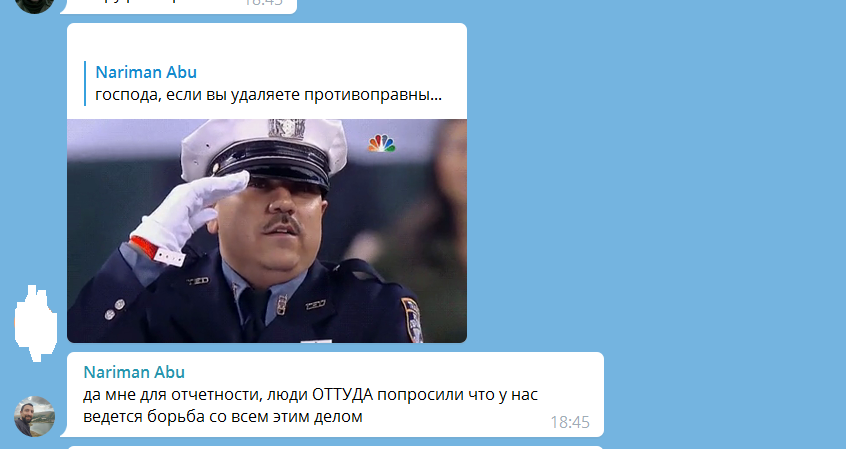Image resolution: width=846 pixels, height=449 pixels.
Task: Click the partial message bubble at top
Action: [x=178, y=5]
